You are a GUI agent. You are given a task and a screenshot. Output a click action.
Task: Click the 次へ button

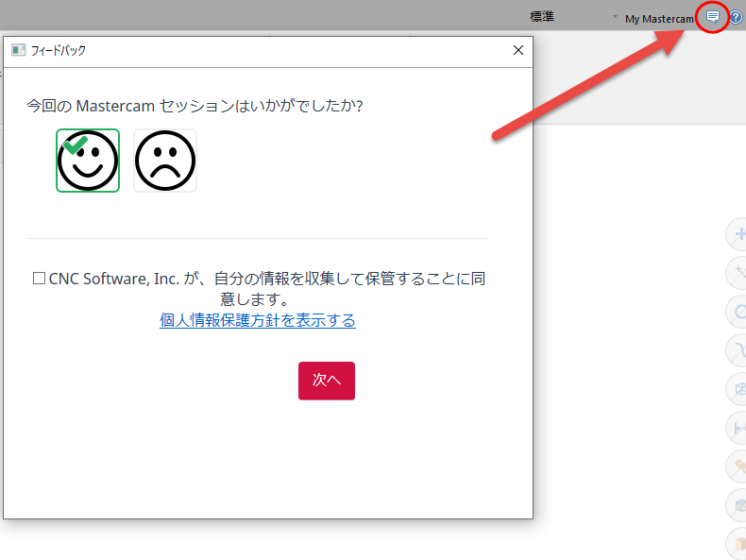[x=327, y=381]
